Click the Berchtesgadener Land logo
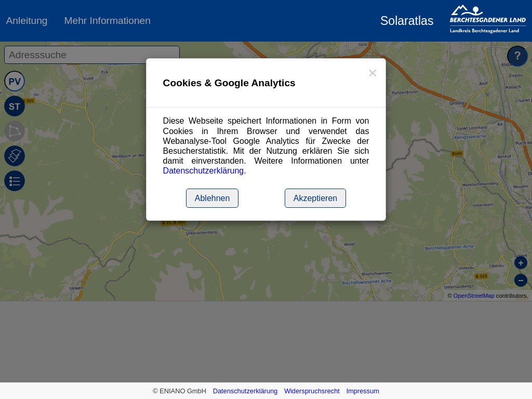Viewport: 532px width, 399px height. [487, 19]
